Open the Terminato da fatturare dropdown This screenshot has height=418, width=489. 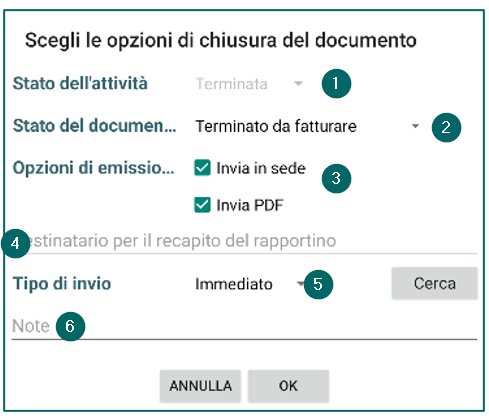pos(307,126)
